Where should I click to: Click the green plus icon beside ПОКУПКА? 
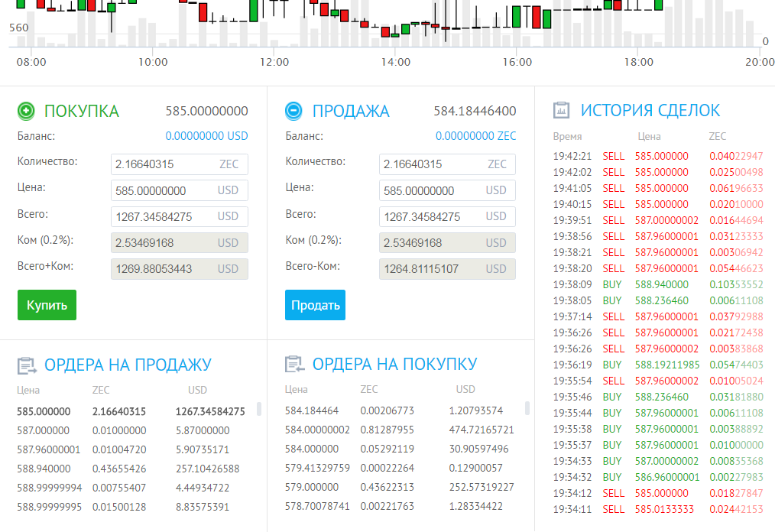(x=27, y=111)
